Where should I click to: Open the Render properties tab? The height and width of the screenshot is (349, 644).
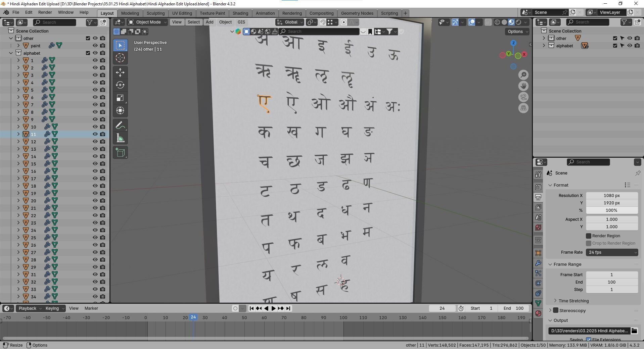point(538,187)
